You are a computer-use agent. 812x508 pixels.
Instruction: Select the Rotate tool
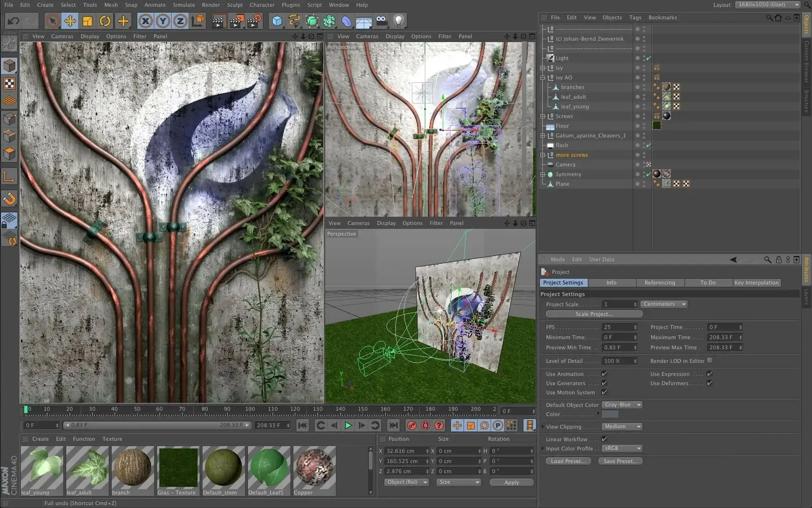point(105,21)
